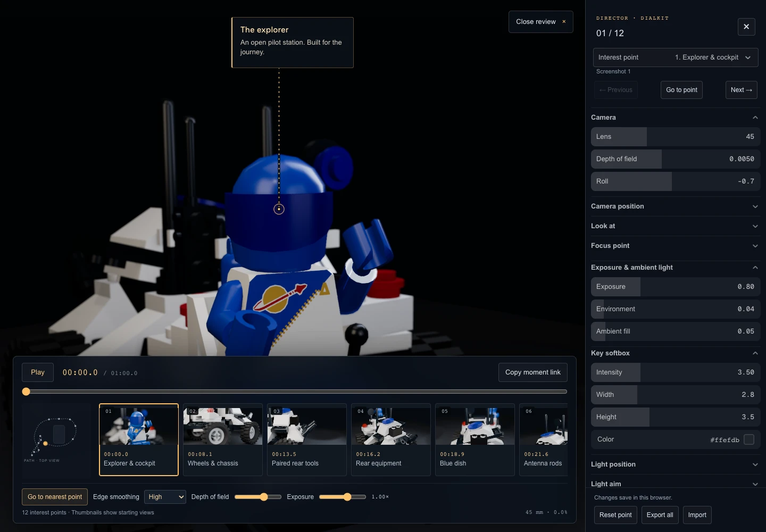This screenshot has height=532, width=766.
Task: Start playback with the Play button
Action: (x=38, y=372)
